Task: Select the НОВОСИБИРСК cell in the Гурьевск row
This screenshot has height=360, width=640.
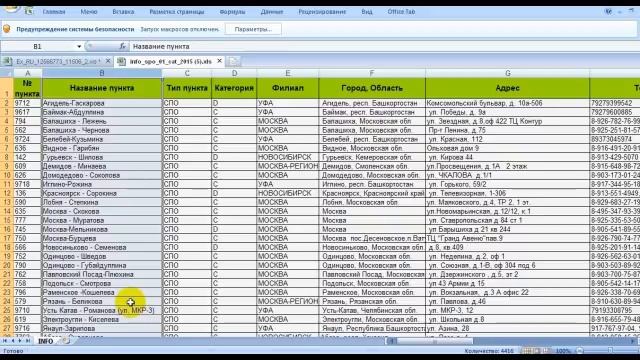Action: pyautogui.click(x=288, y=157)
